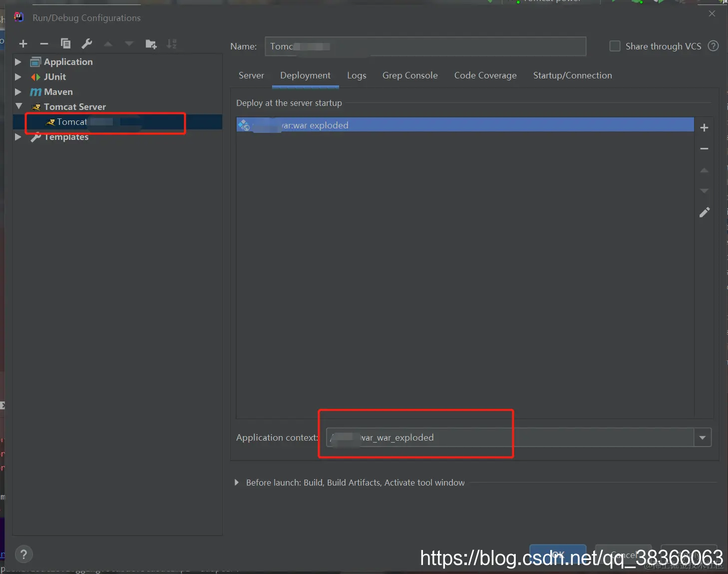
Task: Switch to the Server tab
Action: (251, 75)
